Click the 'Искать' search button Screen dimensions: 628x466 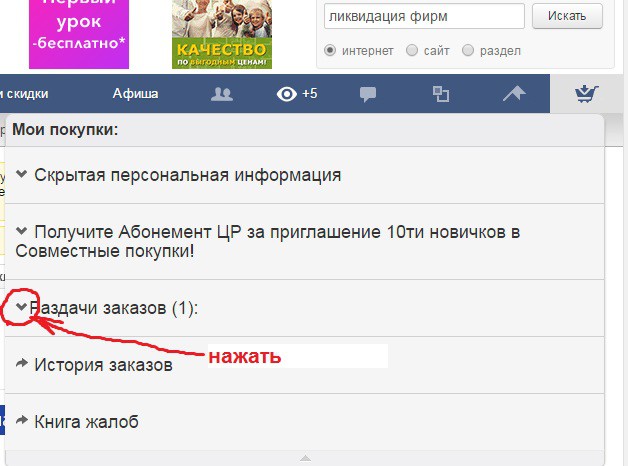tap(567, 16)
